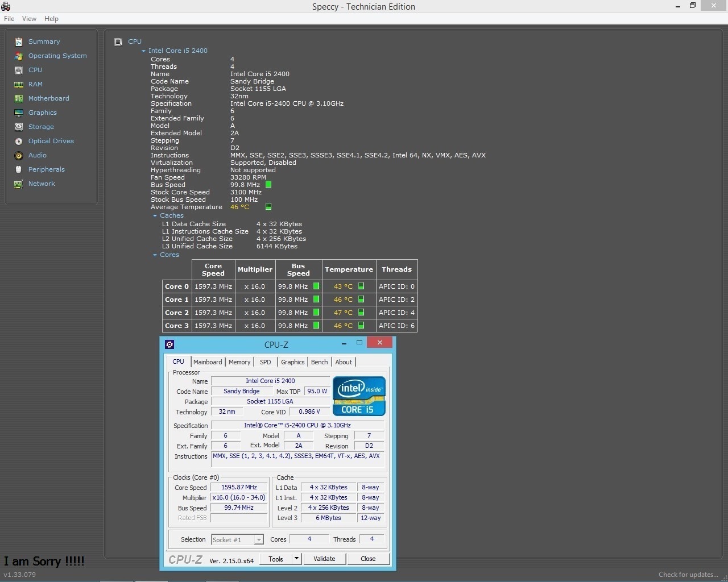Switch to the Mainboard tab in CPU-Z
This screenshot has width=728, height=582.
[208, 362]
